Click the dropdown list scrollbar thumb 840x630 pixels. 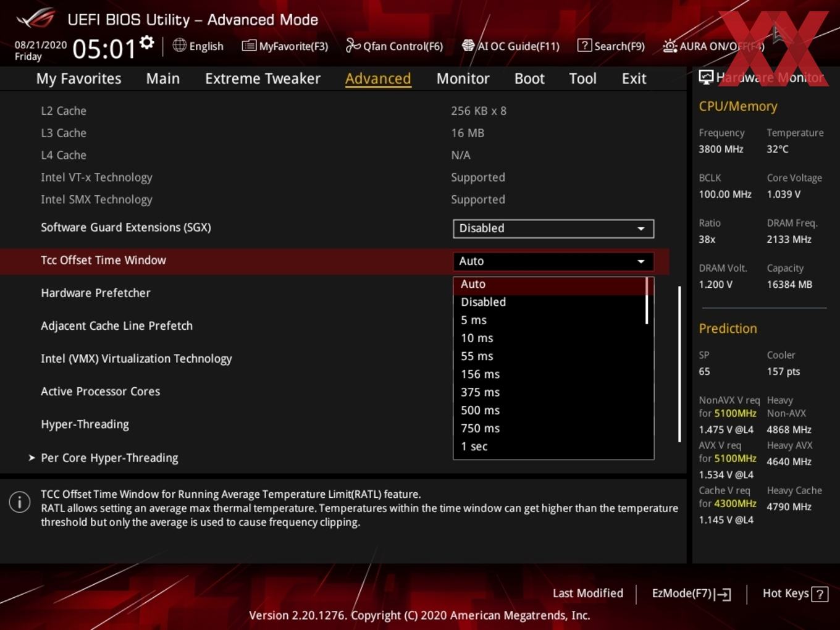[647, 301]
